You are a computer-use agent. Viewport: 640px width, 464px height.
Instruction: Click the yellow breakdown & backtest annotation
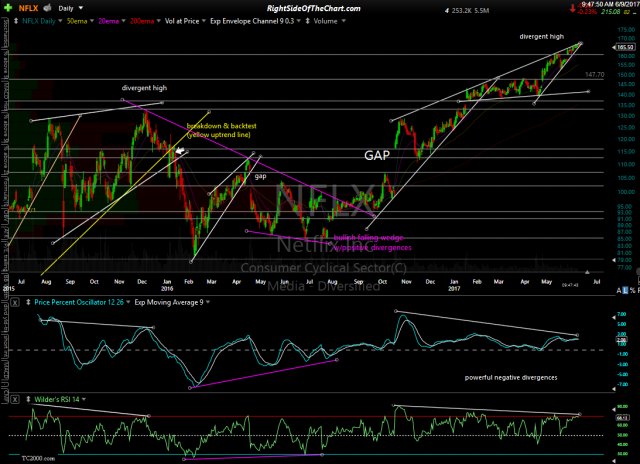(x=221, y=130)
